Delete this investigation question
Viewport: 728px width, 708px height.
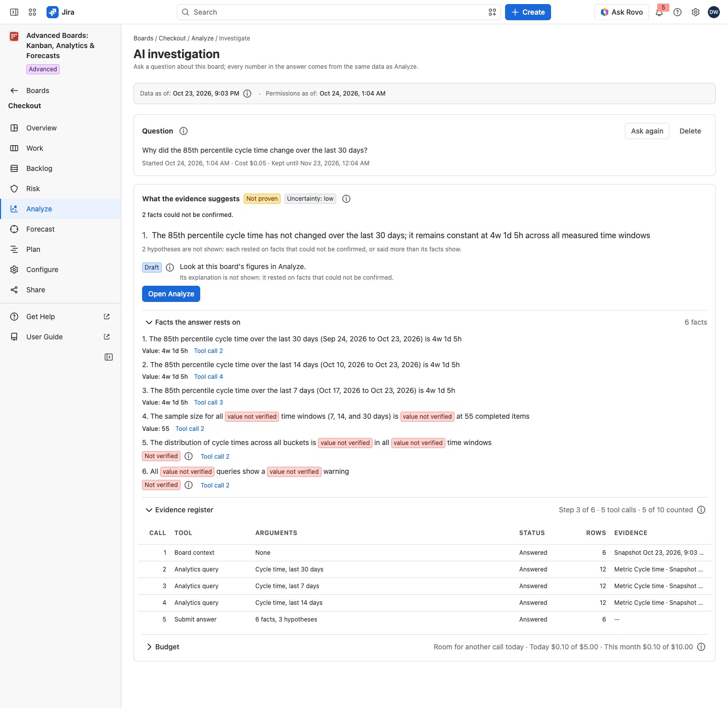[690, 131]
